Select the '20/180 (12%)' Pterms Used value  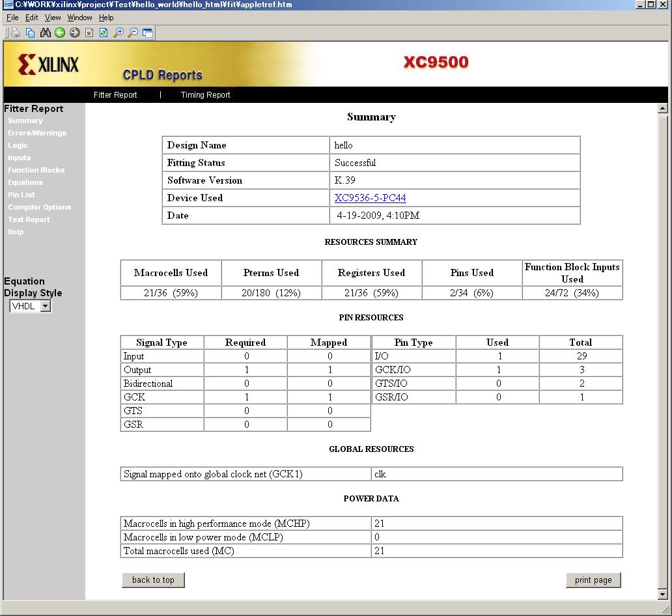point(272,293)
